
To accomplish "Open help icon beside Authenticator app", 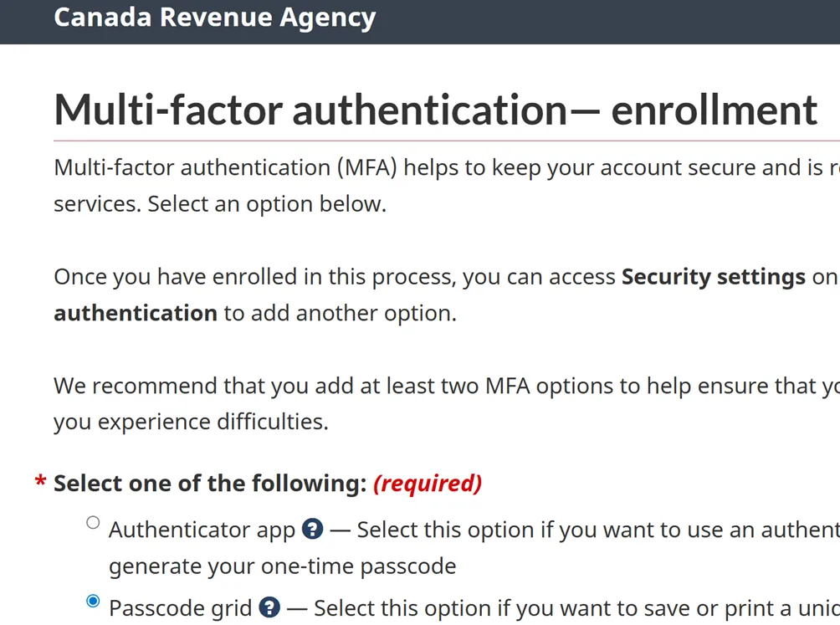I will point(312,530).
